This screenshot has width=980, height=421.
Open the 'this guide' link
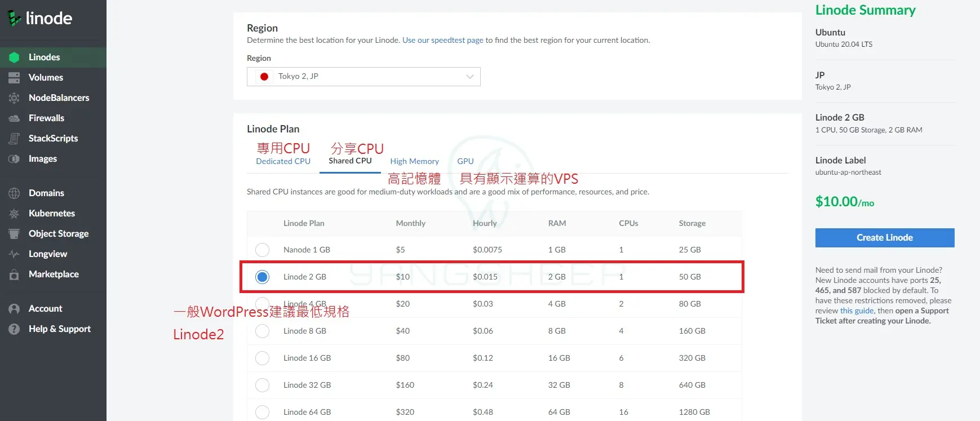click(857, 311)
